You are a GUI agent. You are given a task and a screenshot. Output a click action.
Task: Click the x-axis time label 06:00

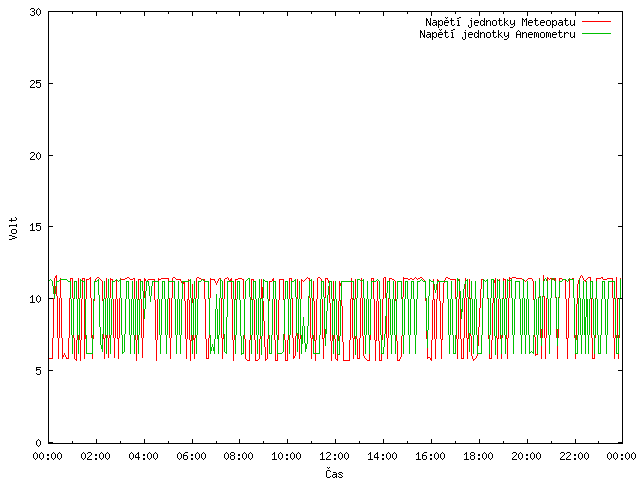point(191,456)
